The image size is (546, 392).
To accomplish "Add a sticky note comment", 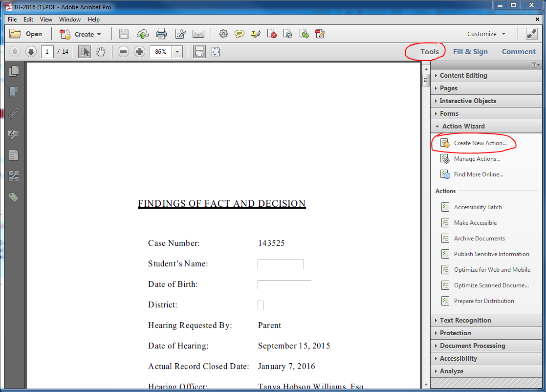I will tap(239, 34).
